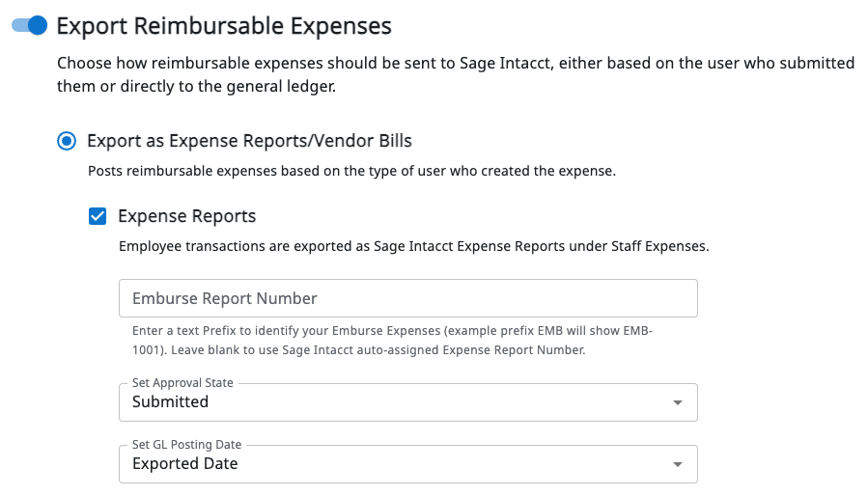This screenshot has width=868, height=496.
Task: Click the Export Reimbursable Expenses heading
Action: click(224, 26)
